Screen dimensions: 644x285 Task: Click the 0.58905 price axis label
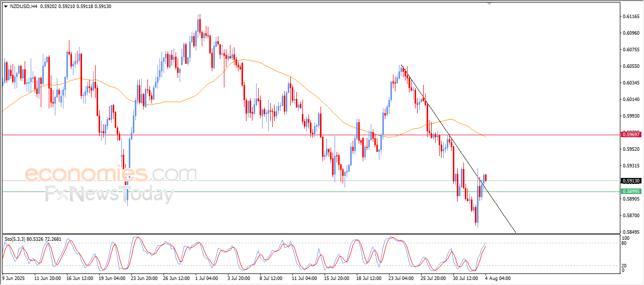[x=631, y=199]
